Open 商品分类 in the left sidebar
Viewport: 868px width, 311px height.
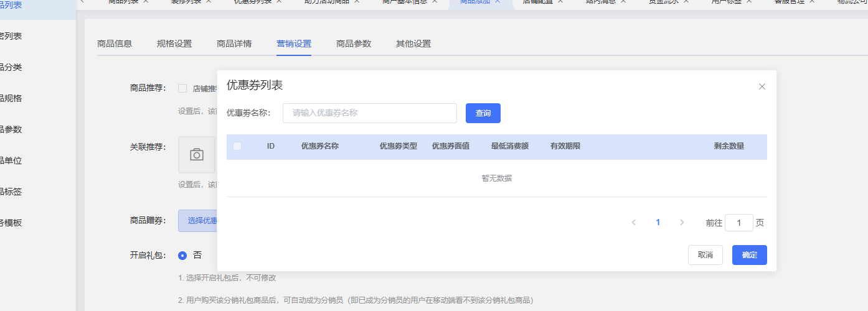pos(14,67)
